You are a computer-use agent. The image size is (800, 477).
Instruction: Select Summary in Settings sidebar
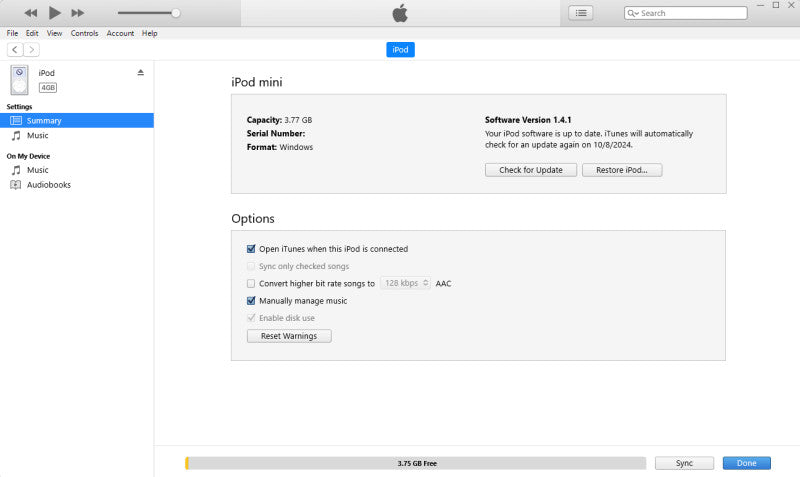77,120
